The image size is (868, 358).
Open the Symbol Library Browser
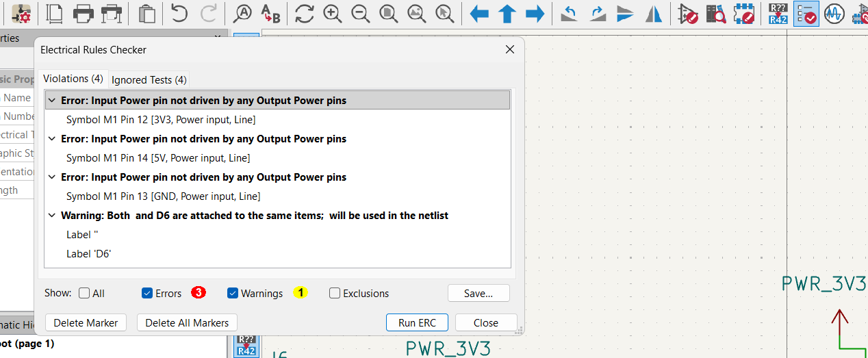tap(716, 13)
